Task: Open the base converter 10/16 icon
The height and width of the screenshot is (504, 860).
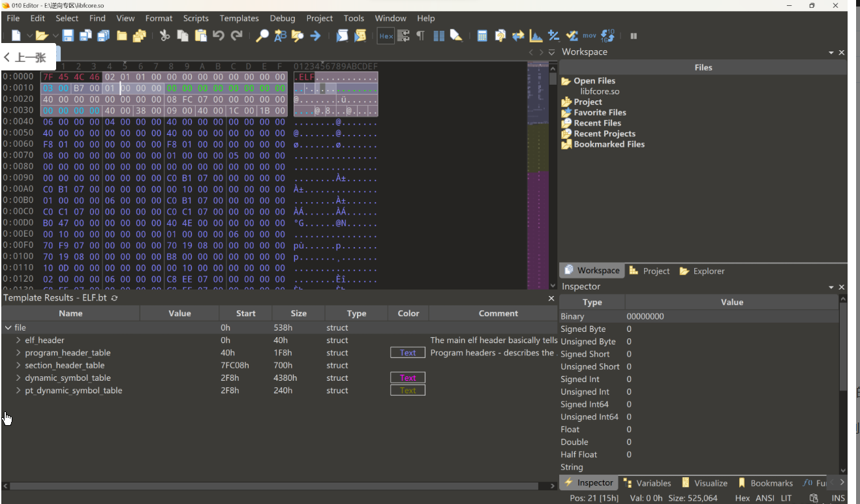Action: [607, 36]
